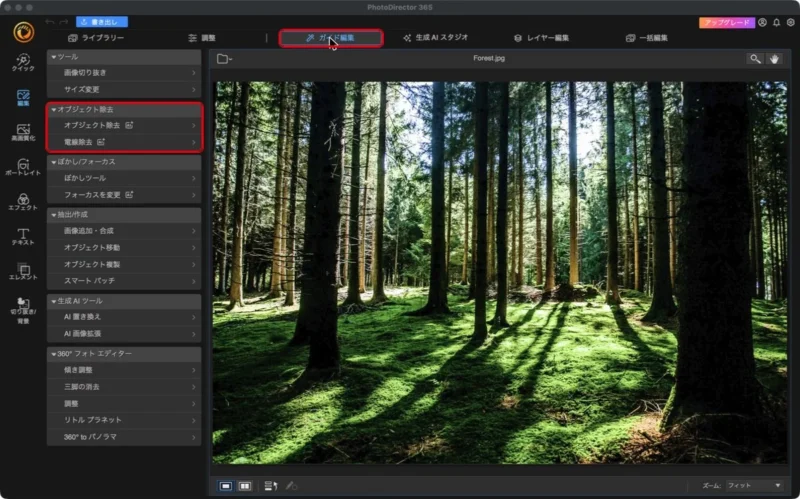Collapse the ぼかし/フォーカス section
The height and width of the screenshot is (499, 800).
tap(124, 162)
